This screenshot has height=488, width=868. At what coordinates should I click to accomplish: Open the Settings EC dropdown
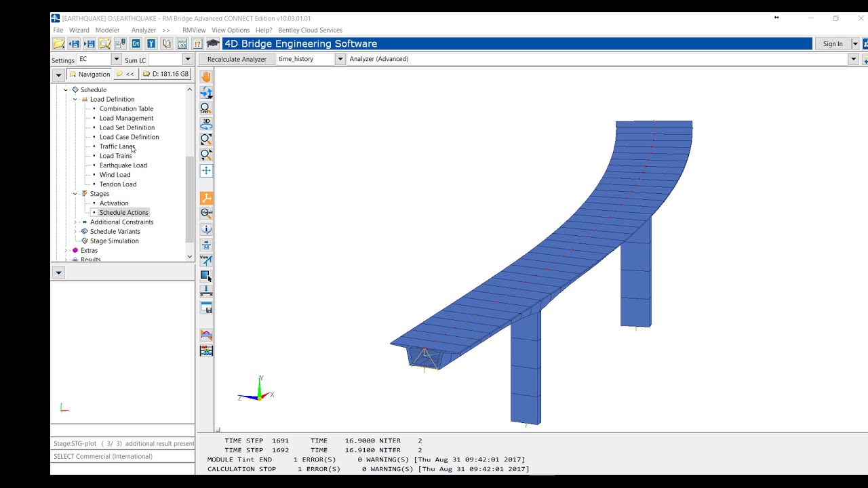(116, 60)
